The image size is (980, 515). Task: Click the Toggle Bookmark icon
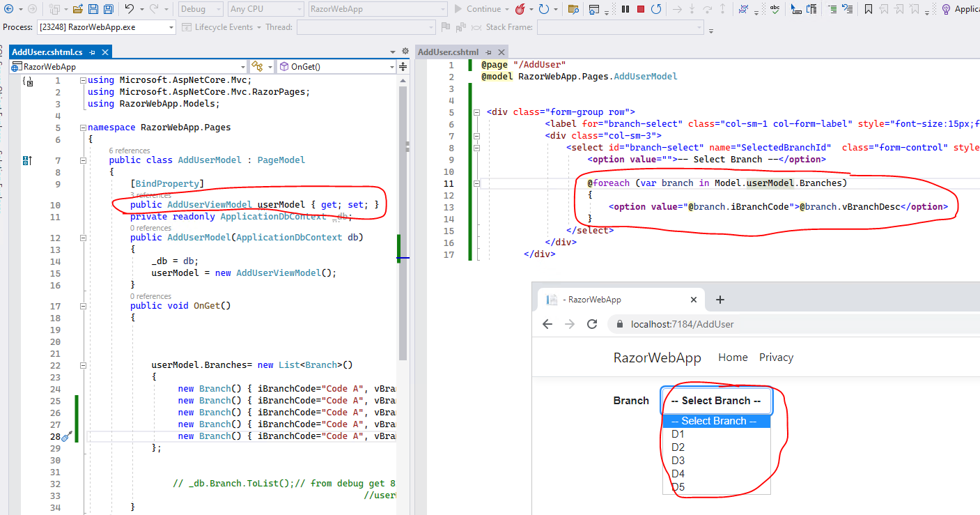tap(868, 9)
